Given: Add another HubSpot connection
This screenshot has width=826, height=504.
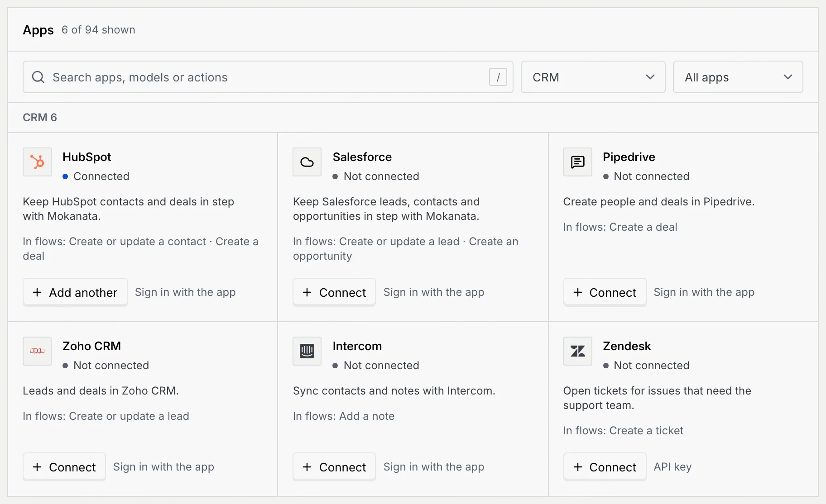Looking at the screenshot, I should click(75, 292).
